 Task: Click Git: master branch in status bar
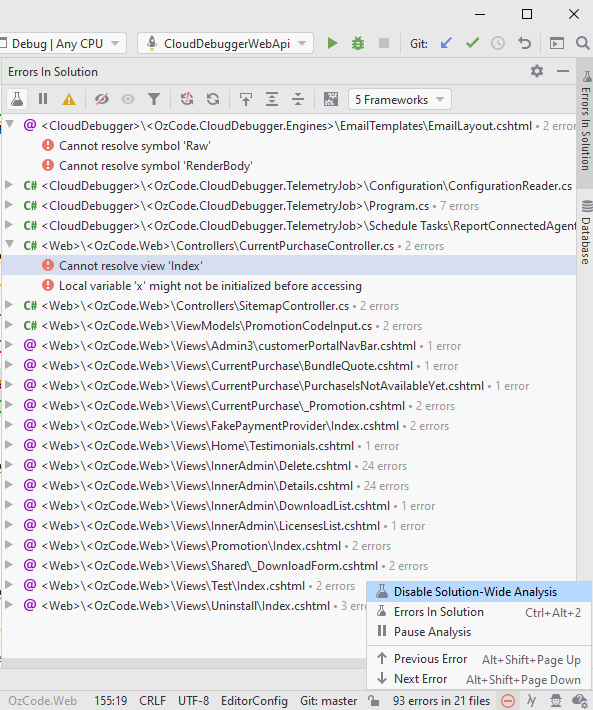(329, 701)
